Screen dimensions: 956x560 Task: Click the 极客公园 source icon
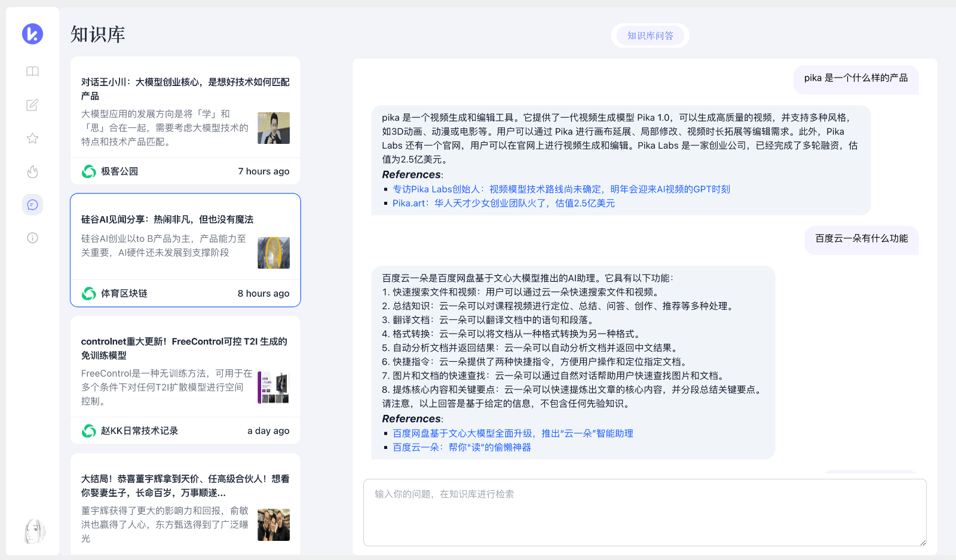pos(89,171)
